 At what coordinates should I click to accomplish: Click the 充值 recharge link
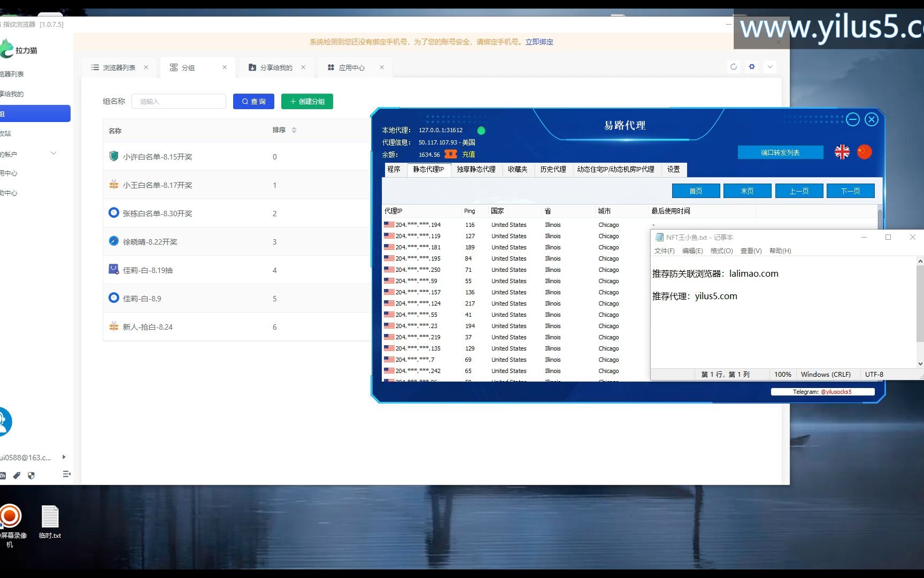pos(468,154)
